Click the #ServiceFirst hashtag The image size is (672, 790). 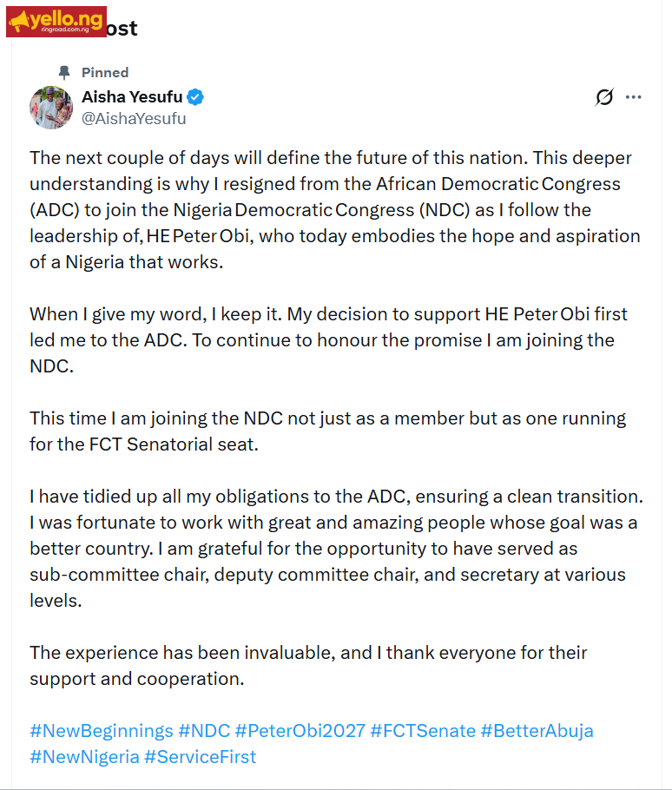(200, 757)
